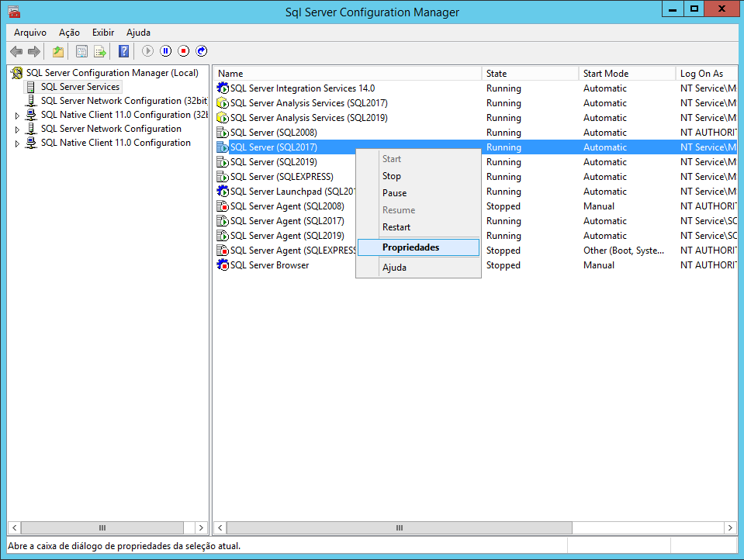Open the Ação menu
Image resolution: width=744 pixels, height=560 pixels.
(69, 33)
